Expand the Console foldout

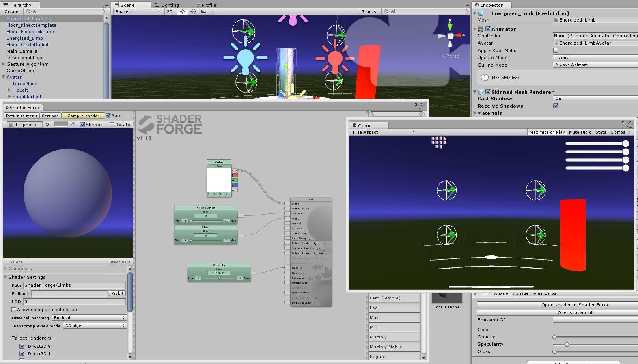[x=6, y=269]
